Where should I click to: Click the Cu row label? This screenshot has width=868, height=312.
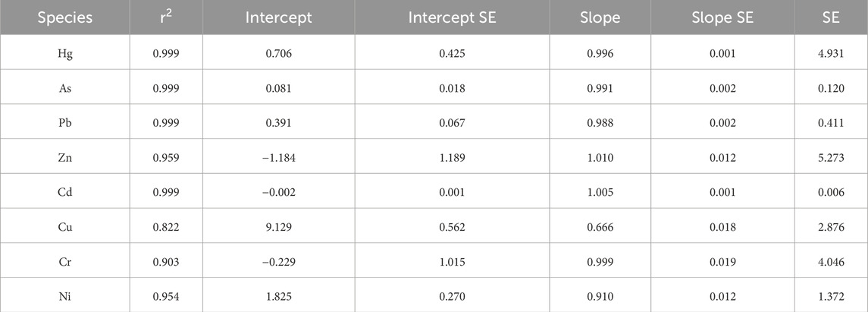[57, 227]
